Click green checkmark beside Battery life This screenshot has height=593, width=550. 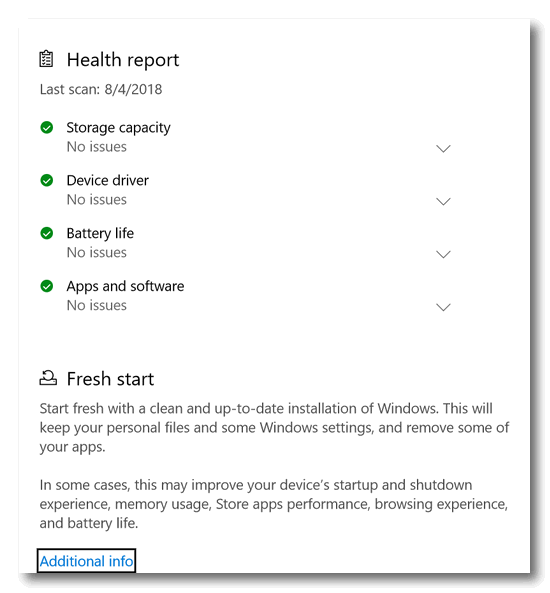pyautogui.click(x=47, y=233)
